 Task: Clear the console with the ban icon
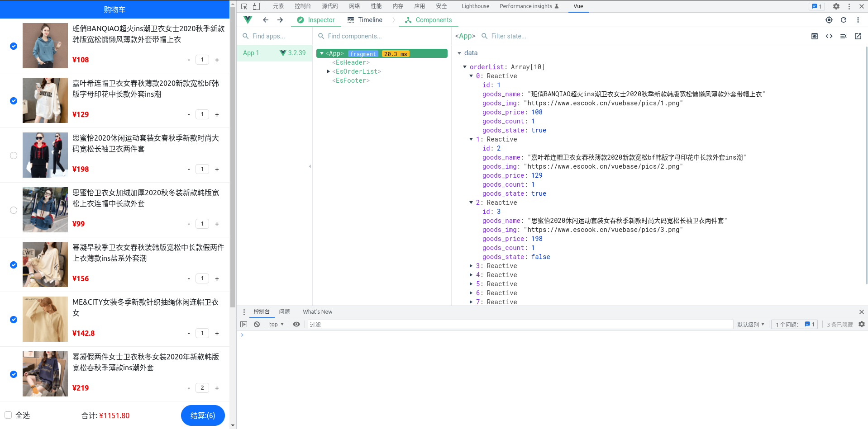tap(257, 325)
